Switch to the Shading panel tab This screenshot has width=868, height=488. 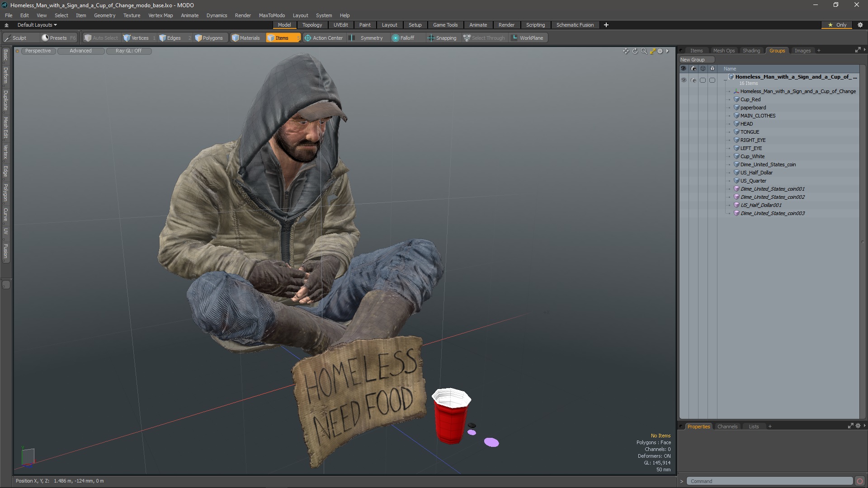(x=751, y=51)
